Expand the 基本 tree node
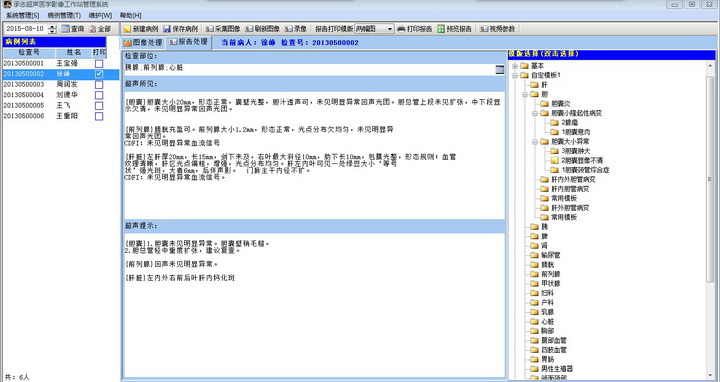 point(515,66)
